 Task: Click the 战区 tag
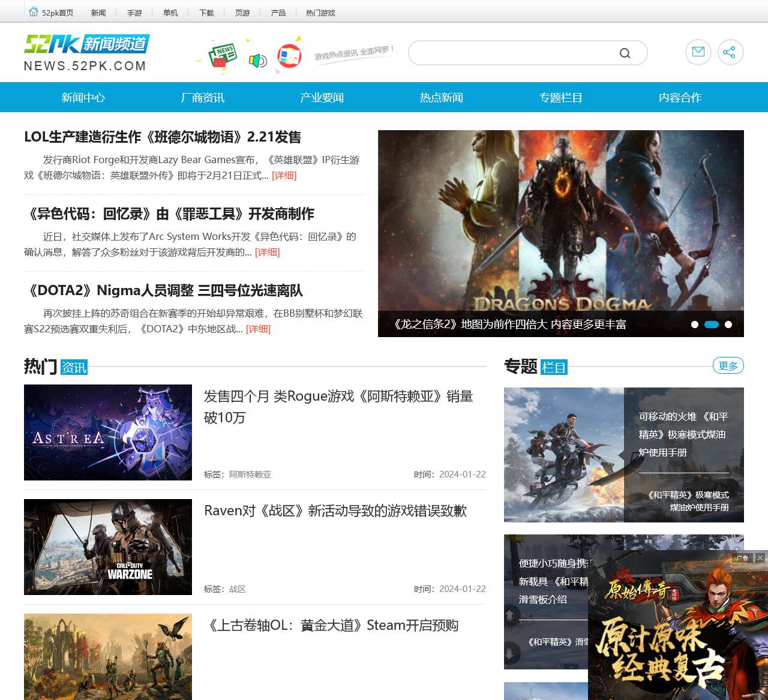[238, 589]
